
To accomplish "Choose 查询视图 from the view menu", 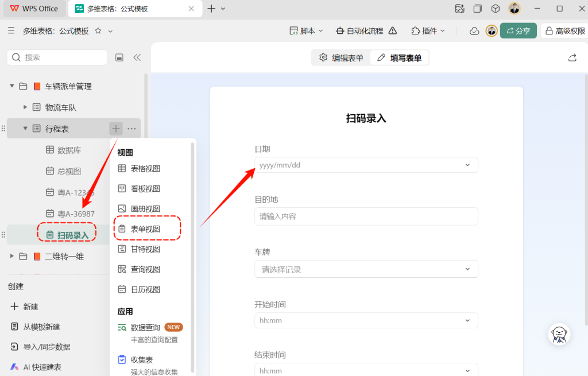I will pos(139,269).
